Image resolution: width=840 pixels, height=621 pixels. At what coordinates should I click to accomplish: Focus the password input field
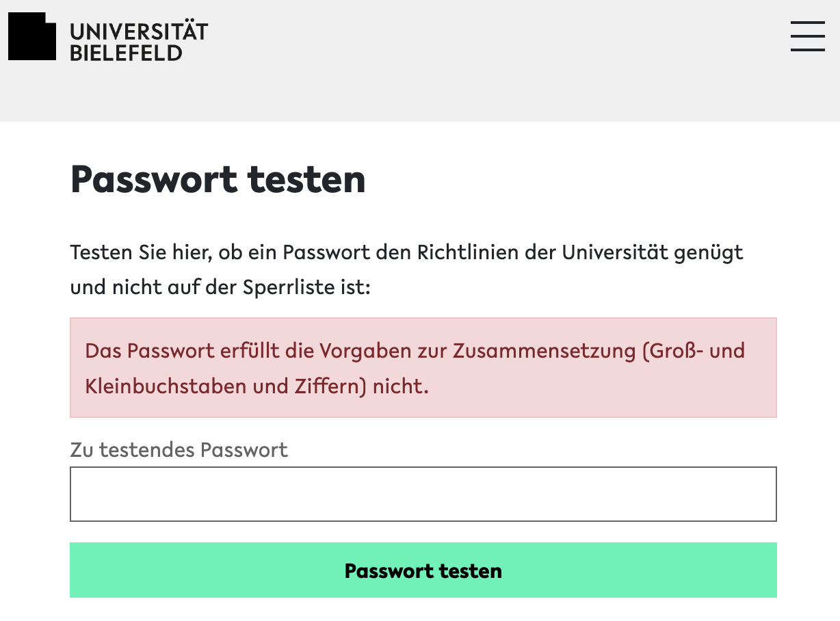pyautogui.click(x=423, y=494)
